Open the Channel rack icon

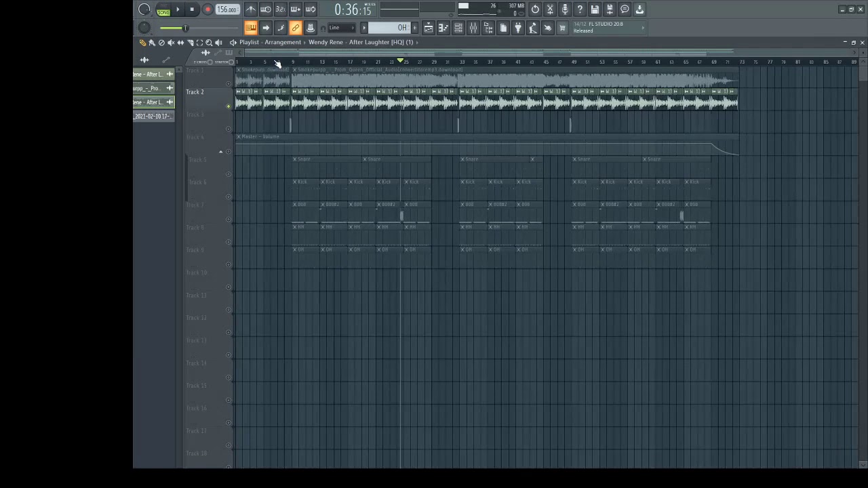click(458, 28)
